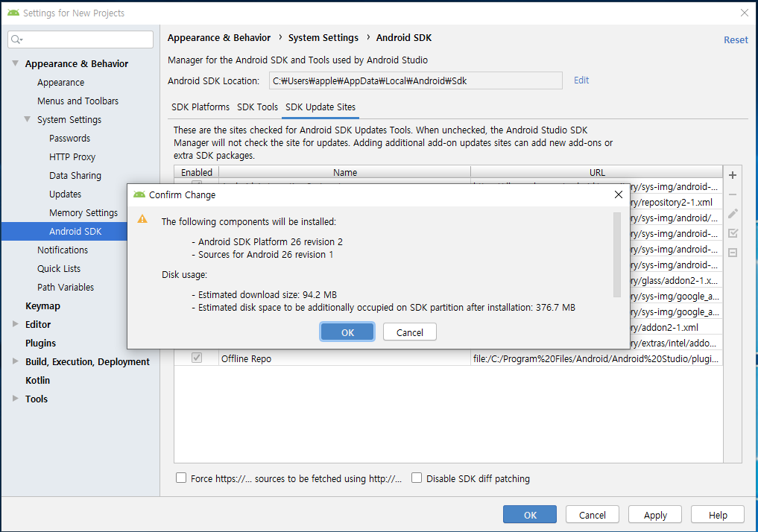The height and width of the screenshot is (532, 758).
Task: Open Path Variables settings
Action: click(66, 287)
